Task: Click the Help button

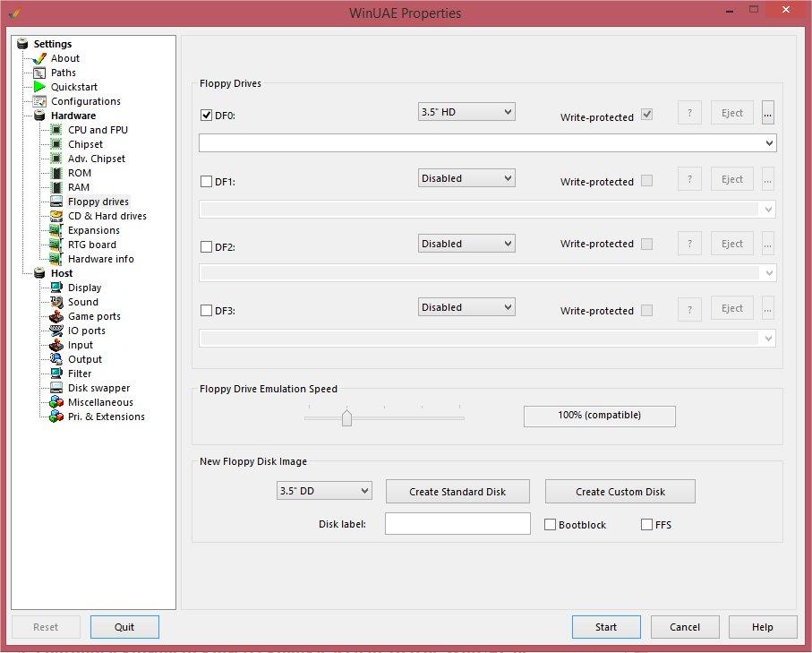Action: pos(763,627)
